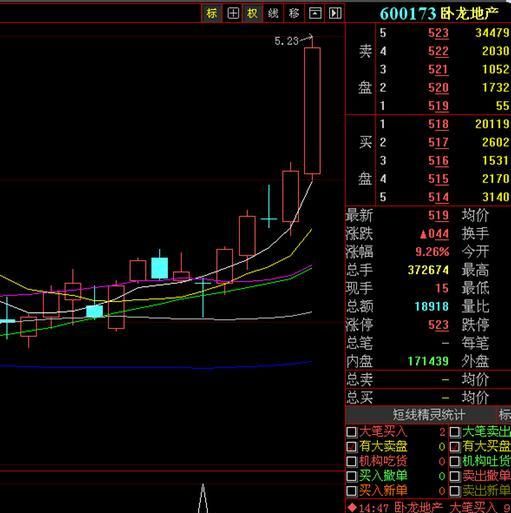This screenshot has width=511, height=513.
Task: Click stock title 600173 卧龙地产
Action: click(x=439, y=13)
